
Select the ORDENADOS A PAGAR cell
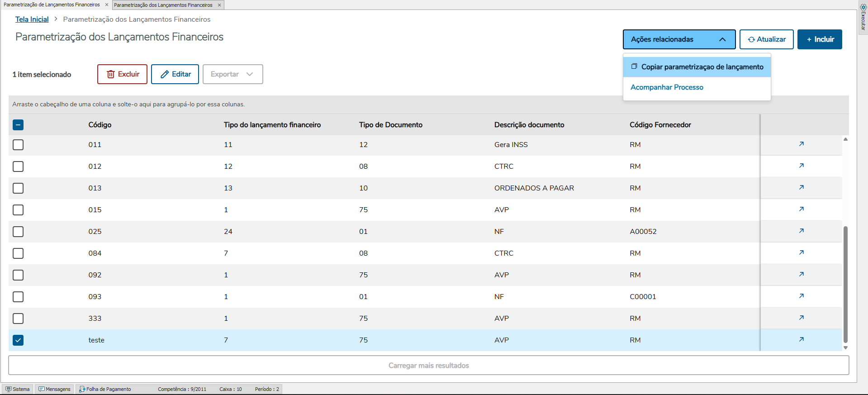[534, 188]
